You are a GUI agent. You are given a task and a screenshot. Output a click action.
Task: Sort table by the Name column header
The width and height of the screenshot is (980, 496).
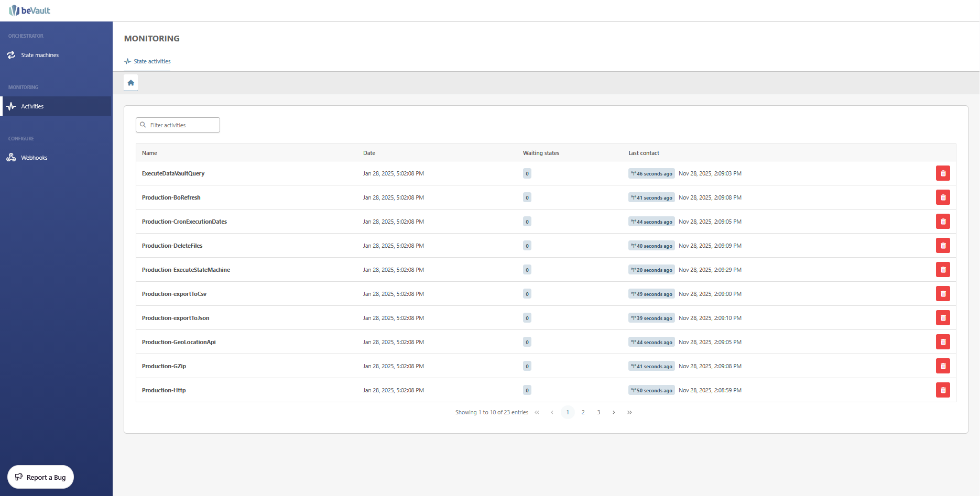pos(149,153)
